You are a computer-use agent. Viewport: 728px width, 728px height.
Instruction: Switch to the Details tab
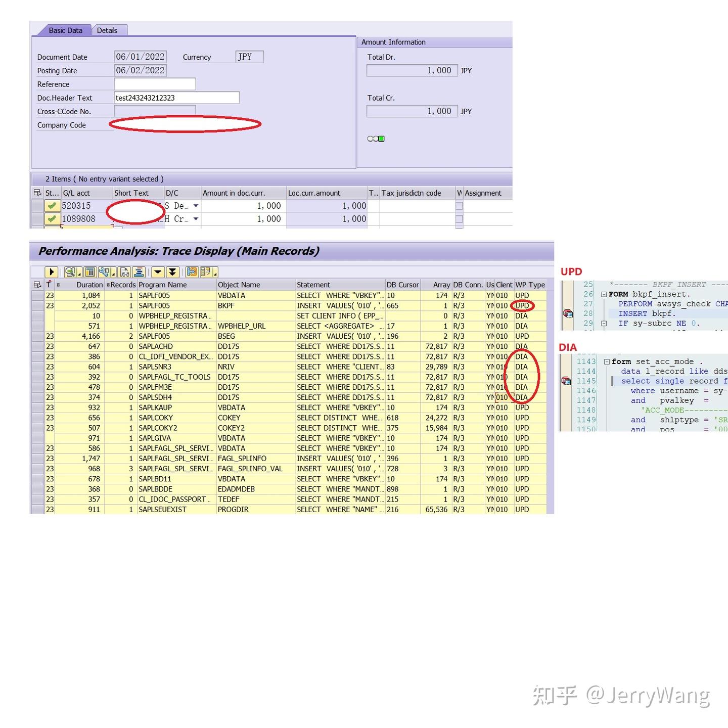[107, 30]
